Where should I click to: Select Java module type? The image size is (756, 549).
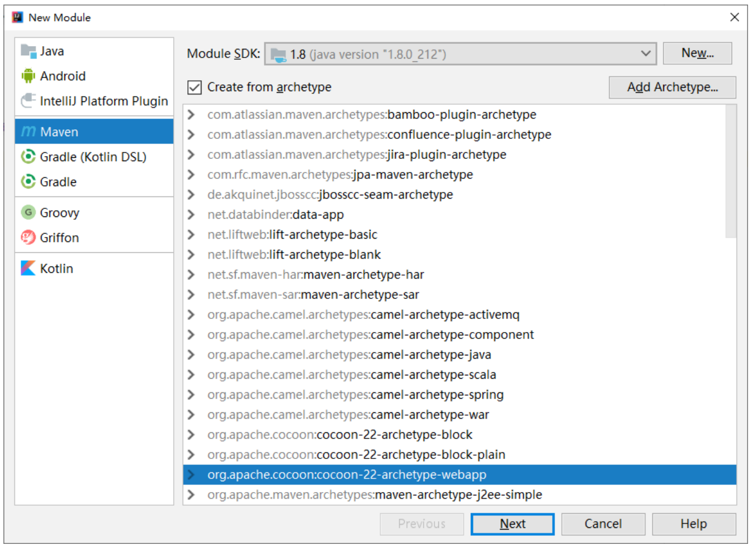tap(94, 51)
